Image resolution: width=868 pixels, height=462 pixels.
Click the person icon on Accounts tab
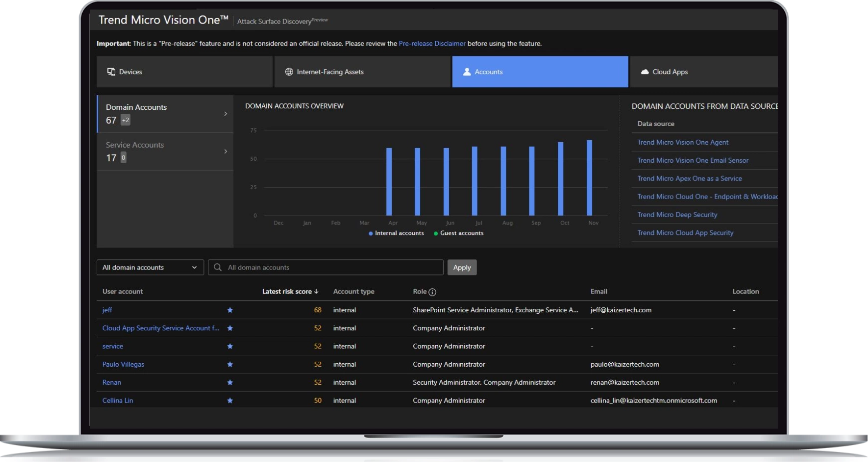coord(467,72)
